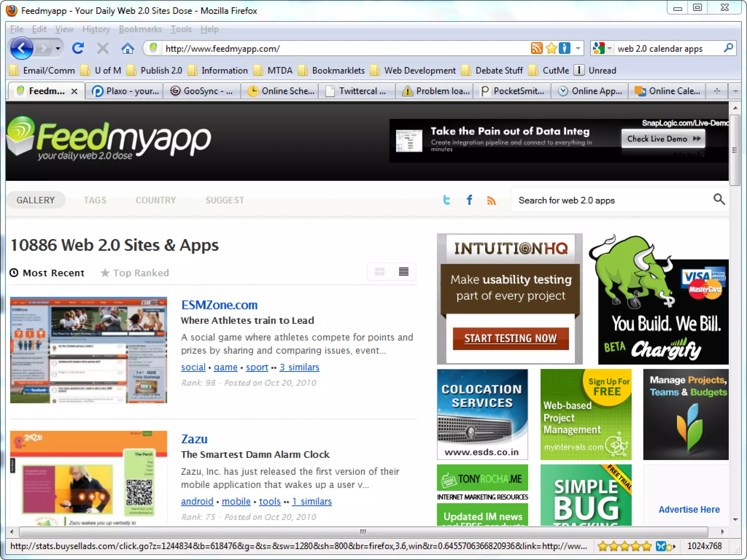Open Feedmyapp's Facebook icon link

coord(469,200)
